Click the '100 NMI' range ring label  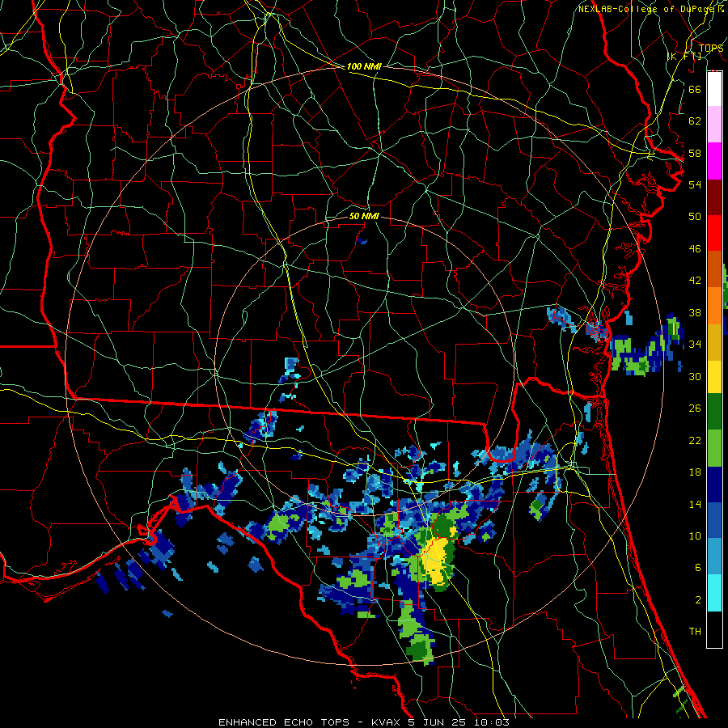tap(364, 66)
